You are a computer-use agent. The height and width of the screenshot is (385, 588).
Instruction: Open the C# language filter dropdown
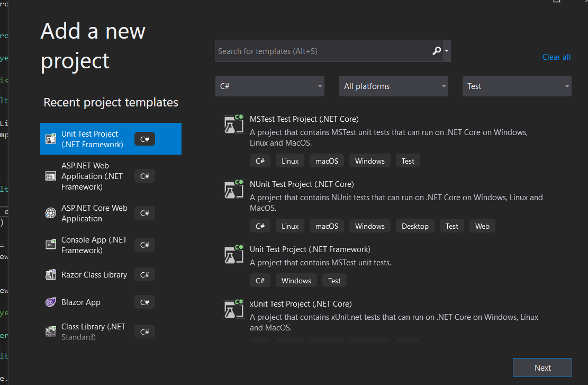269,86
